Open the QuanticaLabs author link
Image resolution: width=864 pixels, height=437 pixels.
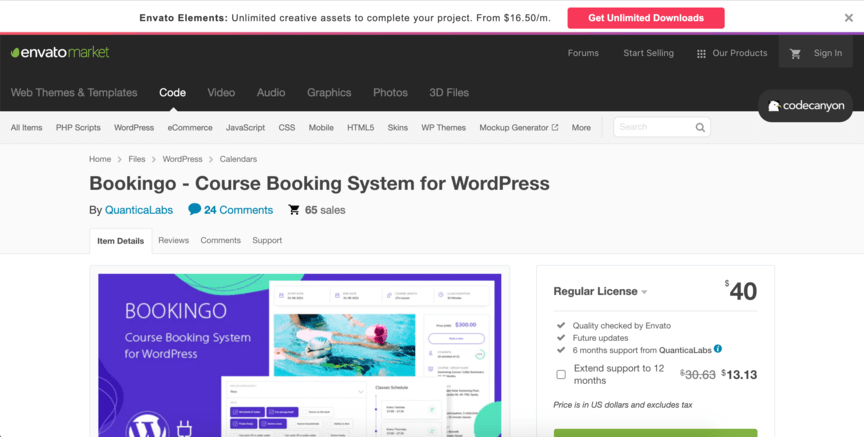click(139, 210)
